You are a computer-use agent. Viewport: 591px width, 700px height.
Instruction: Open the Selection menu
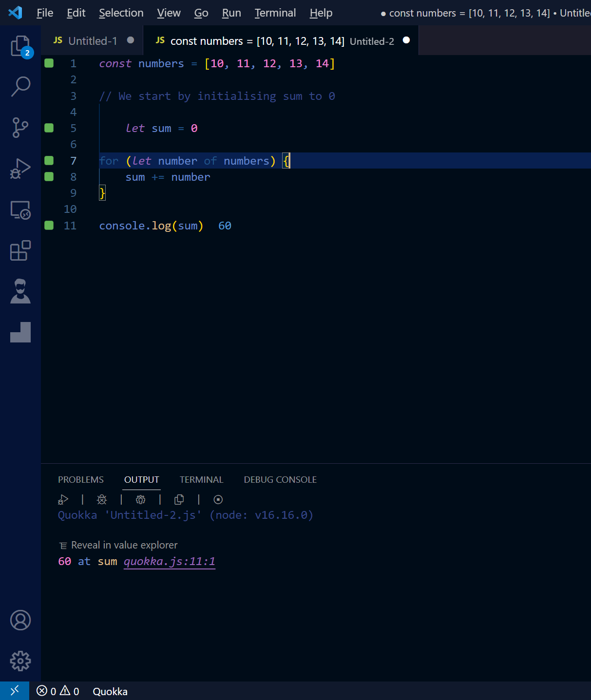click(x=121, y=13)
